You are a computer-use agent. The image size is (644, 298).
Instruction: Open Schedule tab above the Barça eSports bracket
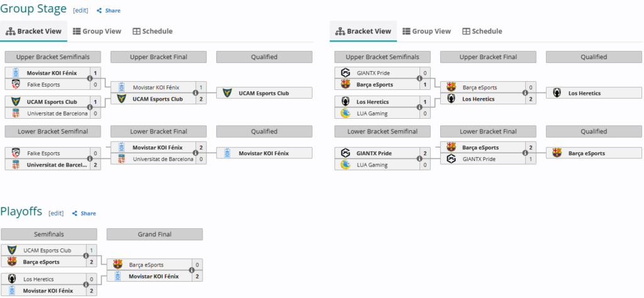coord(482,31)
